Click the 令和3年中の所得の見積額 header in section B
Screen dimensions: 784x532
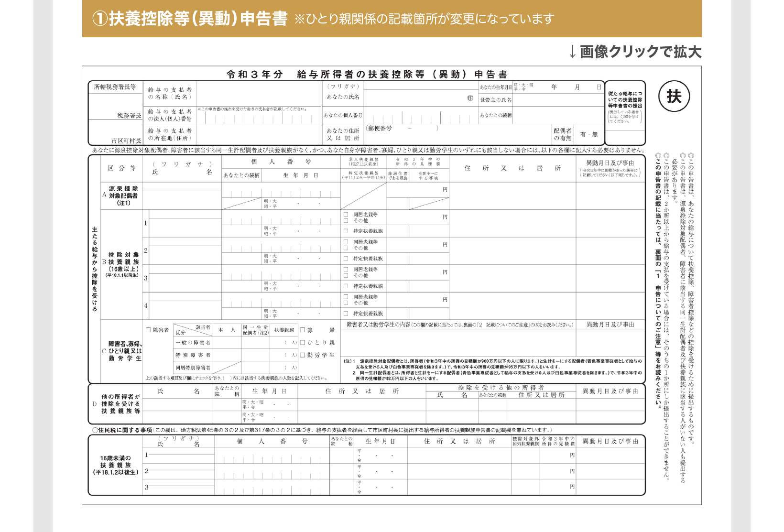[417, 162]
